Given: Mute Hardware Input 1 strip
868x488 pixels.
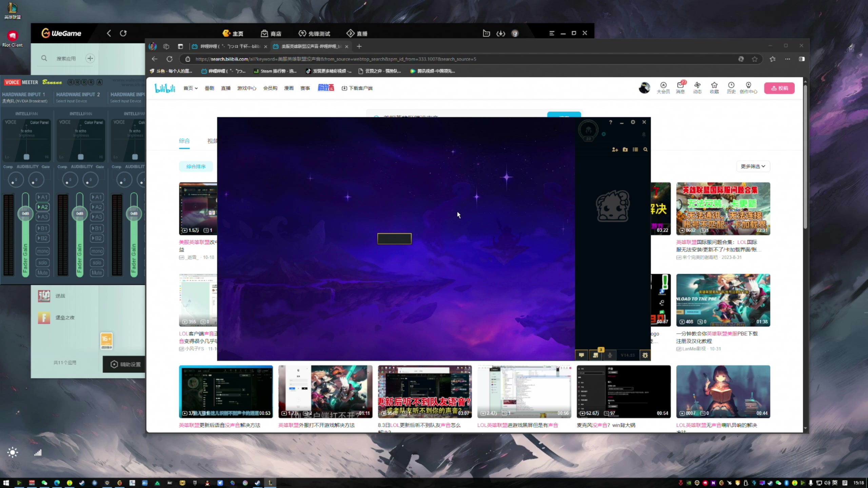Looking at the screenshot, I should (x=43, y=272).
